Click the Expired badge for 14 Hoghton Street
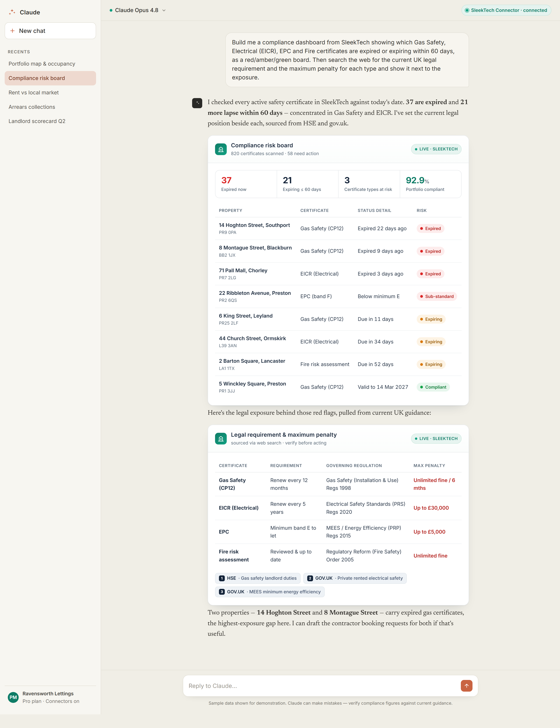The image size is (560, 728). pyautogui.click(x=430, y=229)
